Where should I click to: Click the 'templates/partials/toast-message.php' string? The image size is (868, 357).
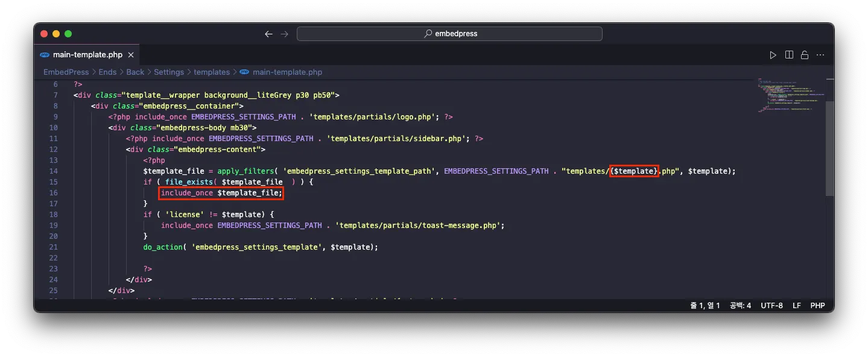418,226
